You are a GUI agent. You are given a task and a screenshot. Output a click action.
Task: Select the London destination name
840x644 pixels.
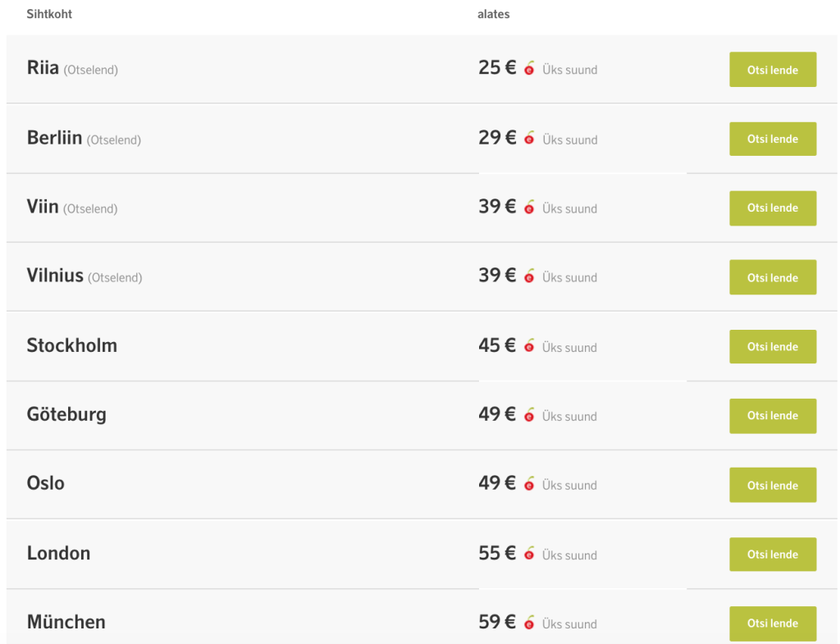click(x=58, y=553)
